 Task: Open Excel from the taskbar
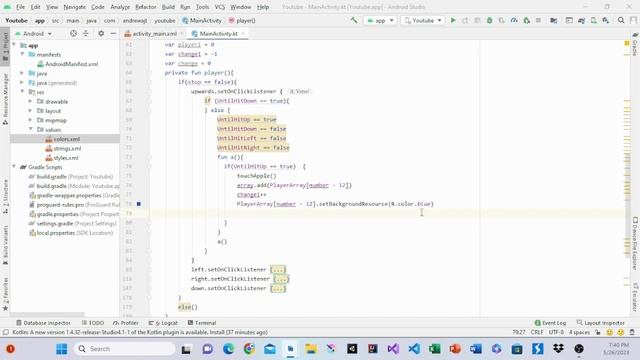point(434,349)
